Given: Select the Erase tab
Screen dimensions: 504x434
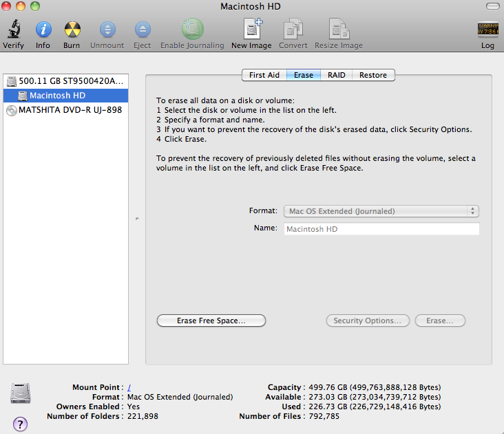Looking at the screenshot, I should coord(304,75).
